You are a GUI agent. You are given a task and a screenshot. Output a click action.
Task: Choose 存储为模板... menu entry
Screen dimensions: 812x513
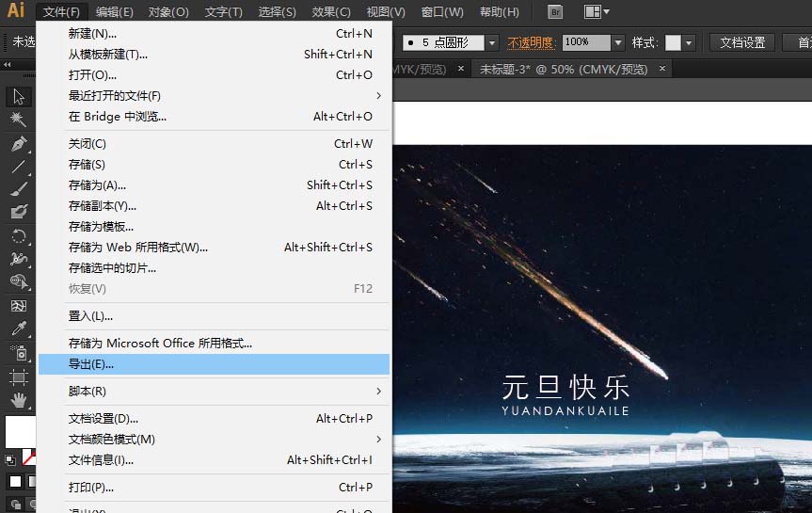click(214, 227)
